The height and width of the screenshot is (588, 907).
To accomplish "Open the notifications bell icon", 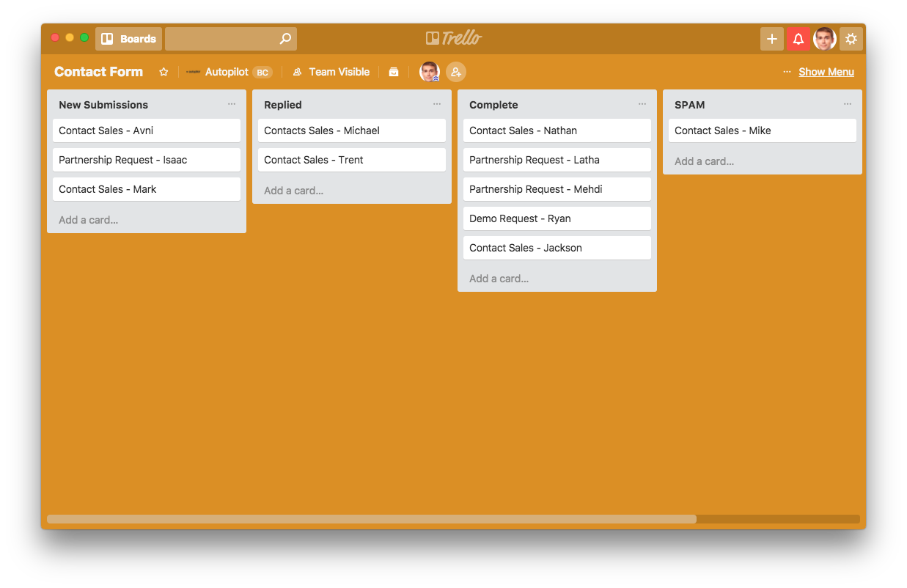I will (798, 39).
